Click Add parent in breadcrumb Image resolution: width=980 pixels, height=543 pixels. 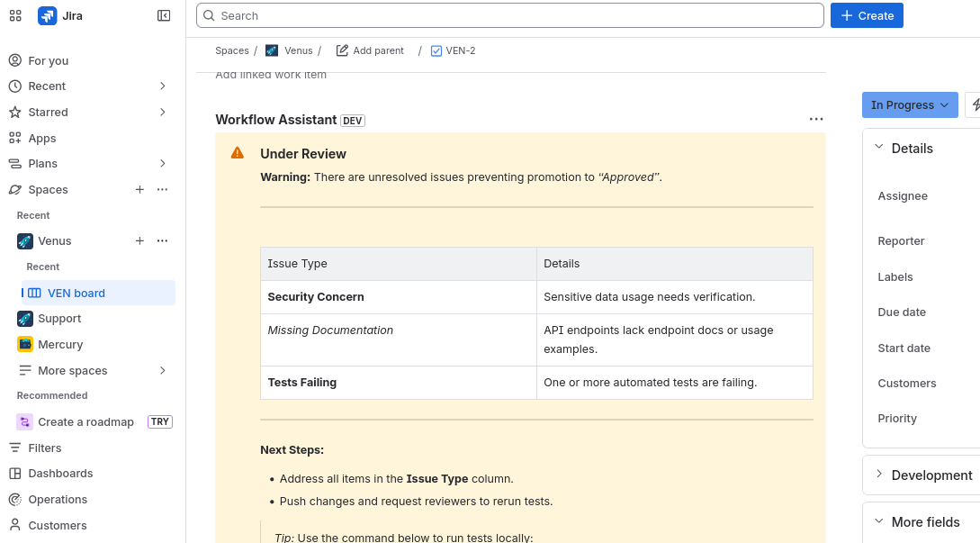coord(370,50)
